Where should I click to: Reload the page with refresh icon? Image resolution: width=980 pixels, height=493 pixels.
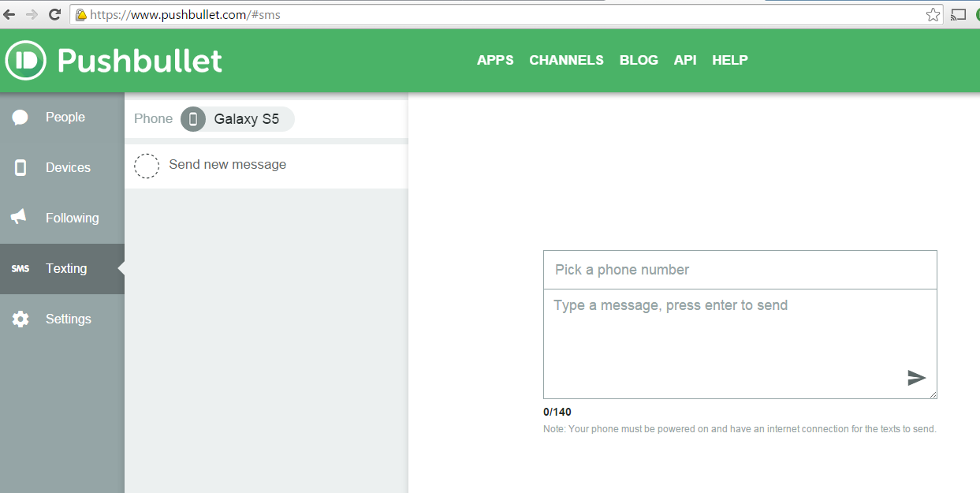coord(55,14)
